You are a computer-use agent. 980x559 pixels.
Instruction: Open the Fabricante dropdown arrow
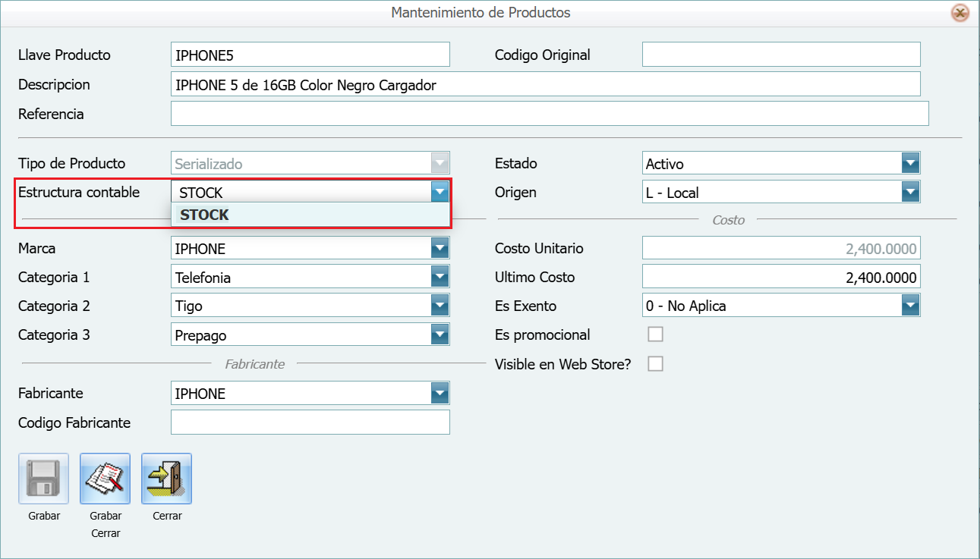click(x=440, y=394)
